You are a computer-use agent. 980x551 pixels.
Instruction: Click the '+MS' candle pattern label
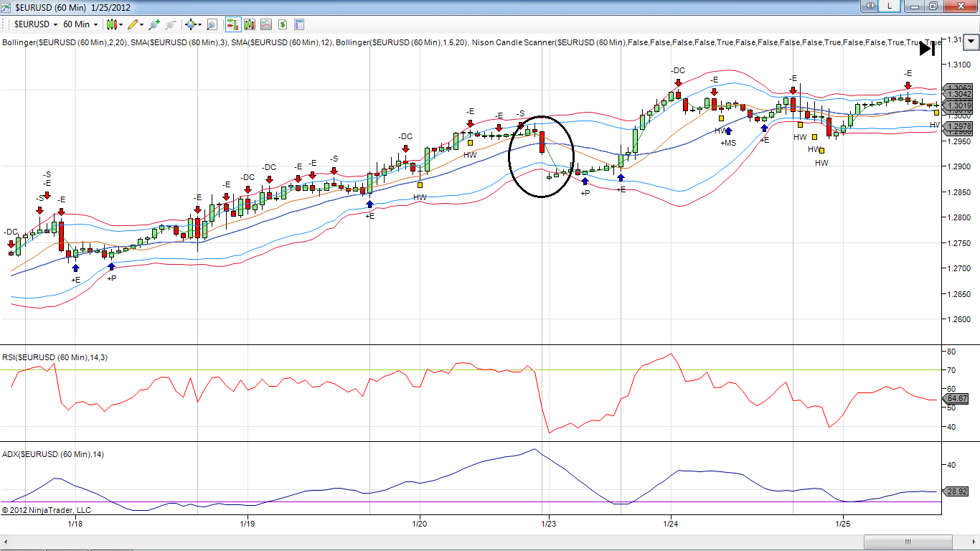pyautogui.click(x=728, y=143)
